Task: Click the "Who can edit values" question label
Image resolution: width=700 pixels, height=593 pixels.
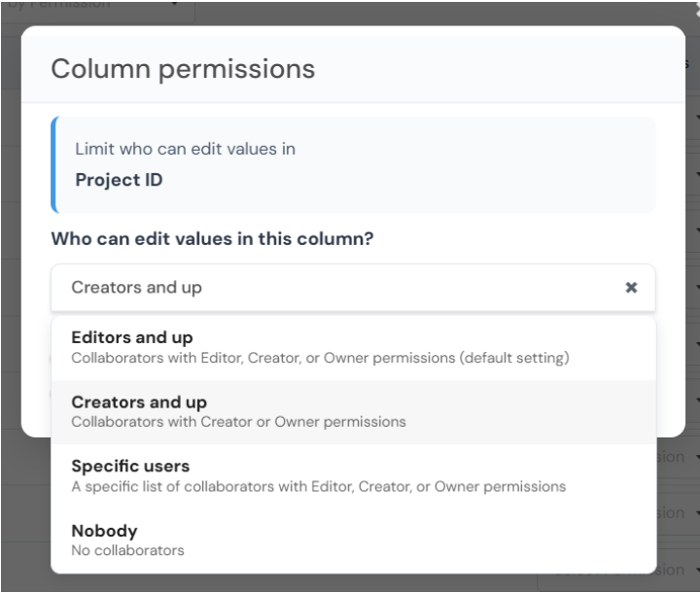Action: point(212,238)
